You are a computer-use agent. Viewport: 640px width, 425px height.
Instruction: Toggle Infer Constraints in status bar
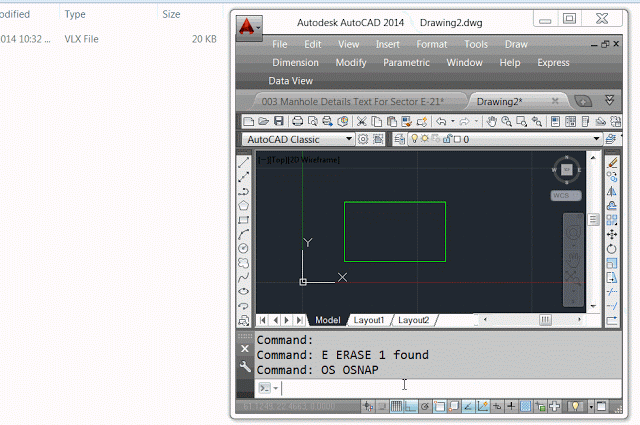point(368,406)
